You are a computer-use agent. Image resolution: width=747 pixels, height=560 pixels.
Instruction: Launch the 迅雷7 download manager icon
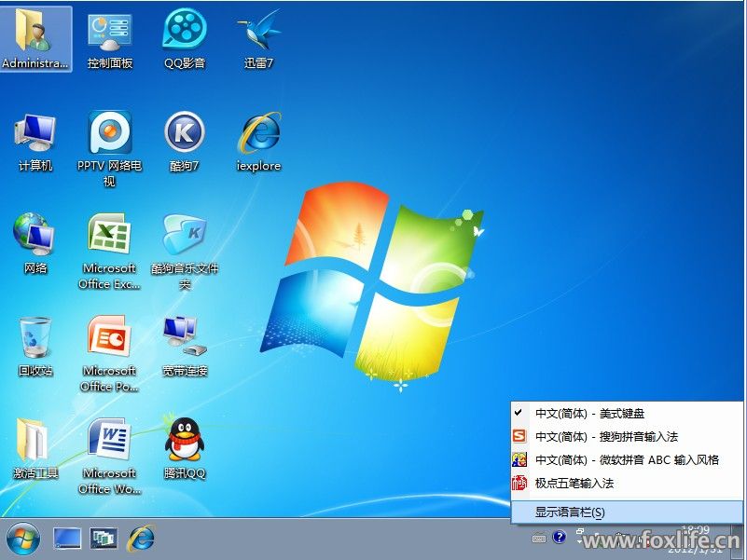(258, 39)
